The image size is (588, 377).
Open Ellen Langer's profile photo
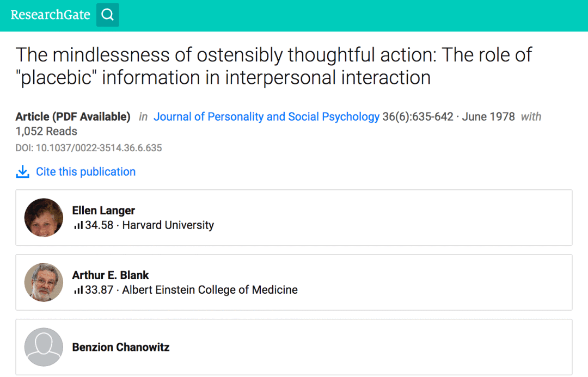coord(44,218)
